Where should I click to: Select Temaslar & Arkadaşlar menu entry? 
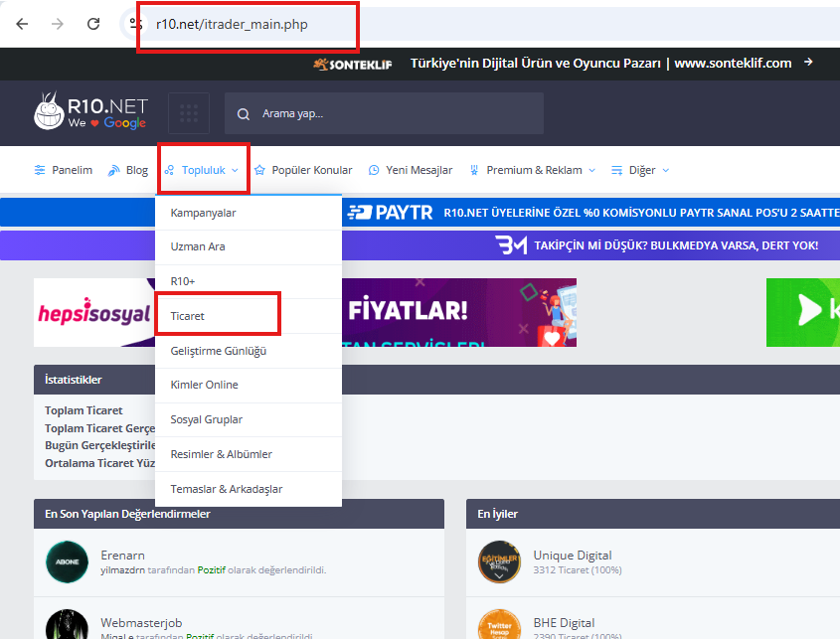(x=249, y=489)
